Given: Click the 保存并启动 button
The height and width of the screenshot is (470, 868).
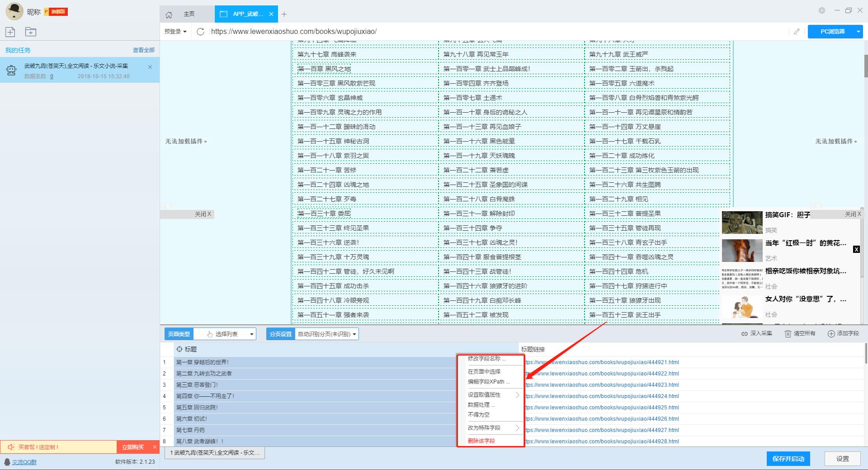Looking at the screenshot, I should coord(788,459).
